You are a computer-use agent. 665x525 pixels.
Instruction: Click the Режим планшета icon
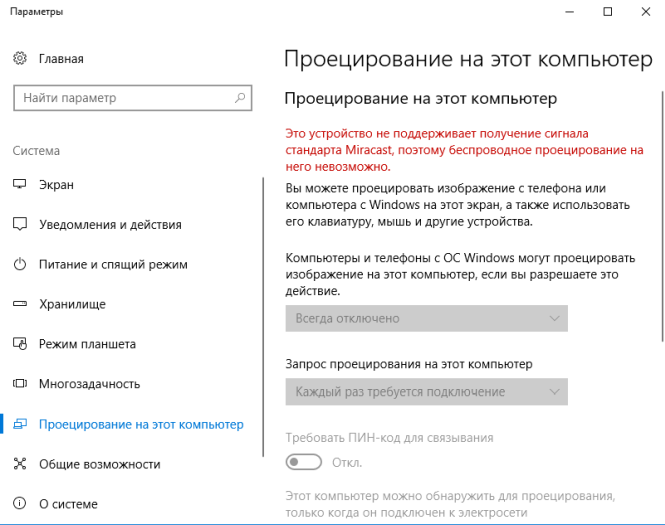tap(20, 344)
